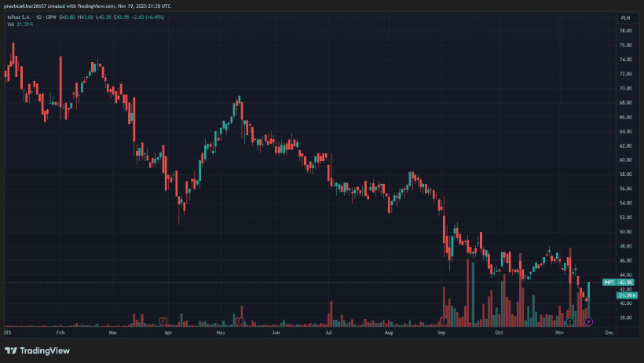
Task: Click the 78.00 level on price scale
Action: 626,31
